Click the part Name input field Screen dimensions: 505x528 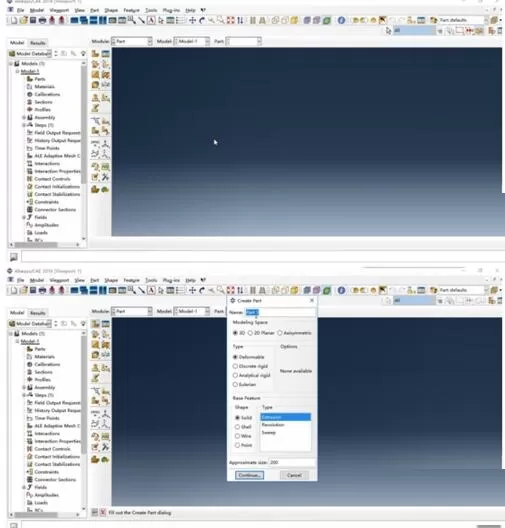[280, 312]
